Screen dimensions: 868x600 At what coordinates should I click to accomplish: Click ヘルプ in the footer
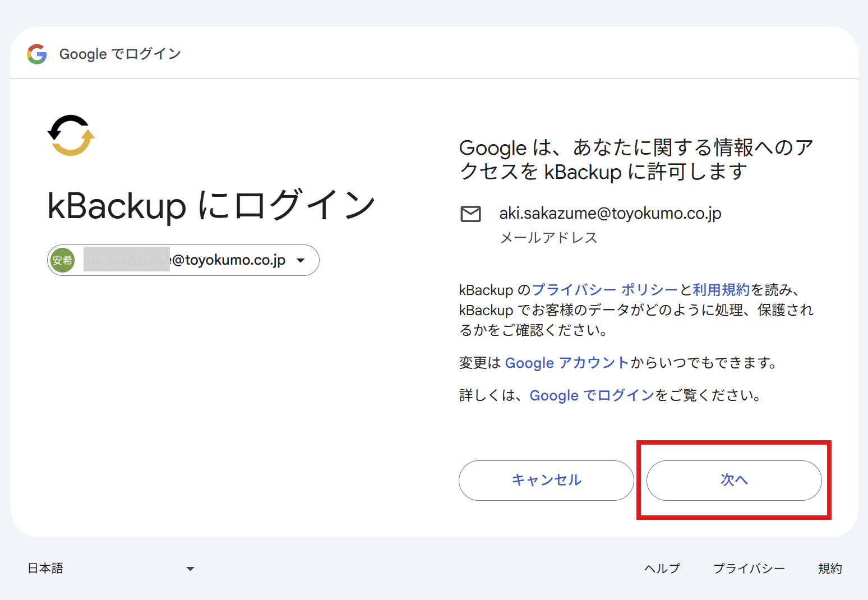[x=662, y=569]
